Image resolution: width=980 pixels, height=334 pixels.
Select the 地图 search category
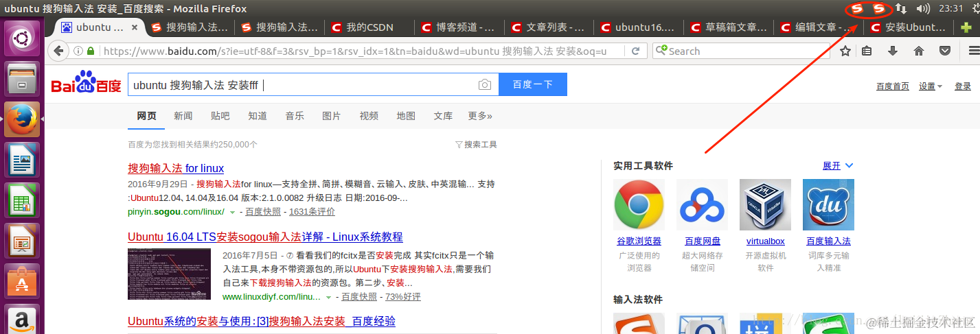tap(406, 116)
